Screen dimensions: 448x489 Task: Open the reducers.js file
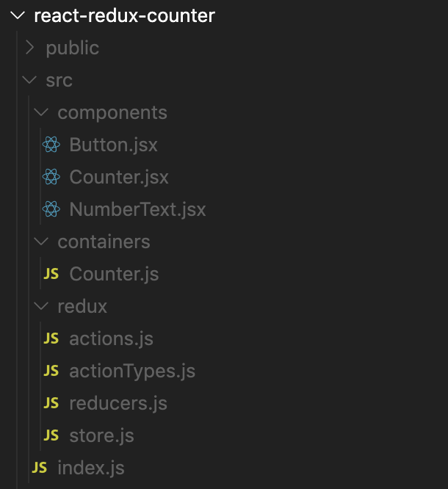[118, 404]
